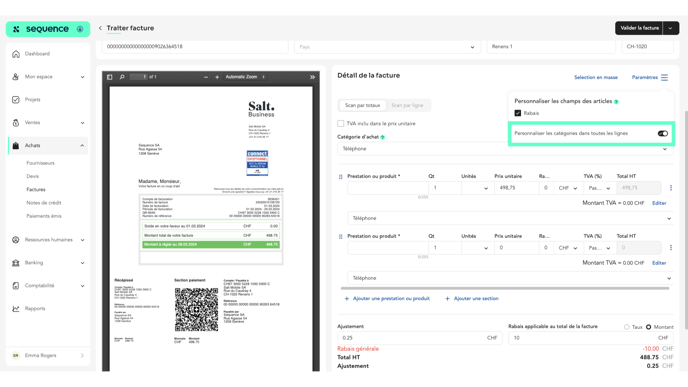Click the Projets checkbox icon
Viewport: 688px width, 387px height.
[16, 100]
